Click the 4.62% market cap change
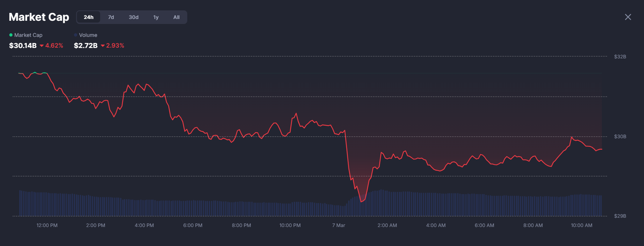The width and height of the screenshot is (644, 246). pyautogui.click(x=54, y=45)
